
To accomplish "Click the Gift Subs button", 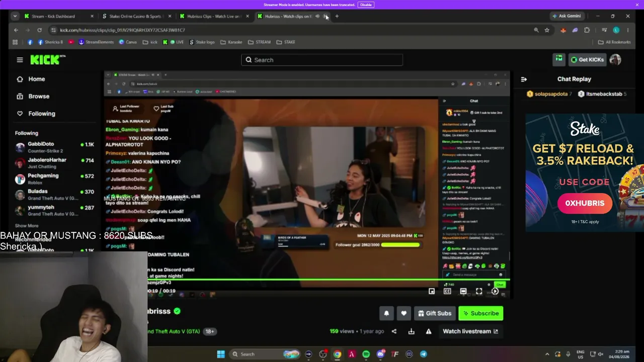I will pyautogui.click(x=434, y=313).
